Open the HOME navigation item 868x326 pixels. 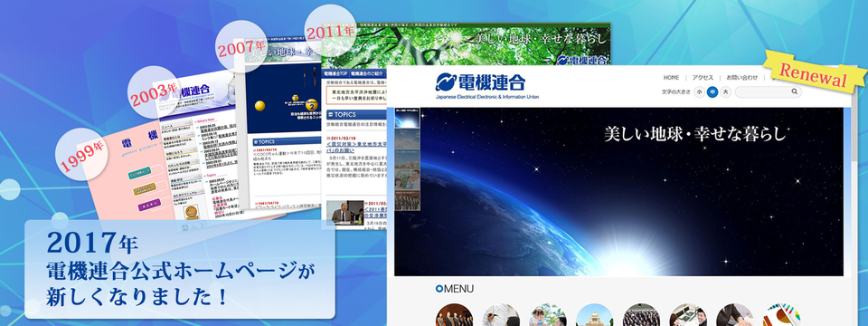671,78
